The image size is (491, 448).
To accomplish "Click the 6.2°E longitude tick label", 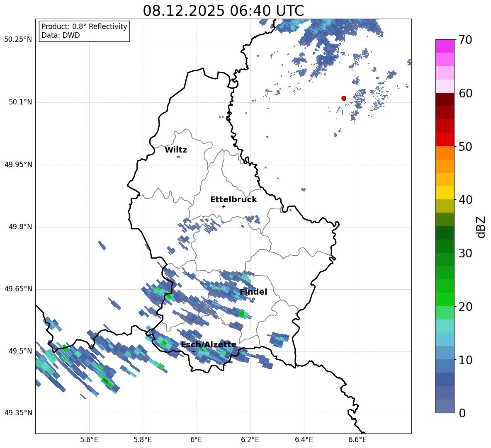I will 250,440.
